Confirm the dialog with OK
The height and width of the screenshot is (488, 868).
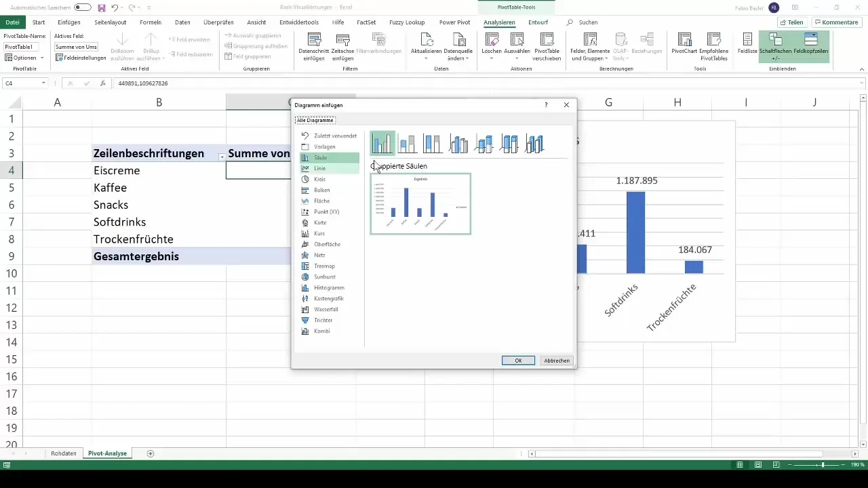pos(518,361)
